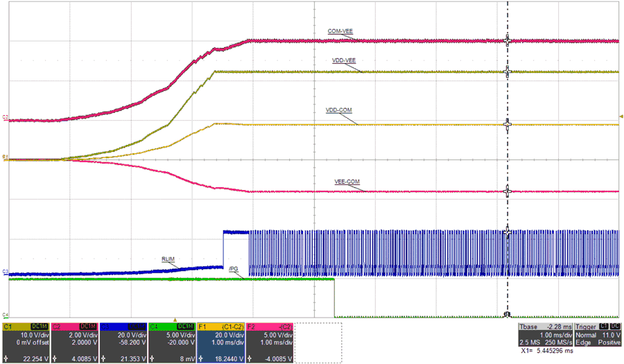
Task: Click the 21.353 V reading in C3
Action: click(x=133, y=359)
